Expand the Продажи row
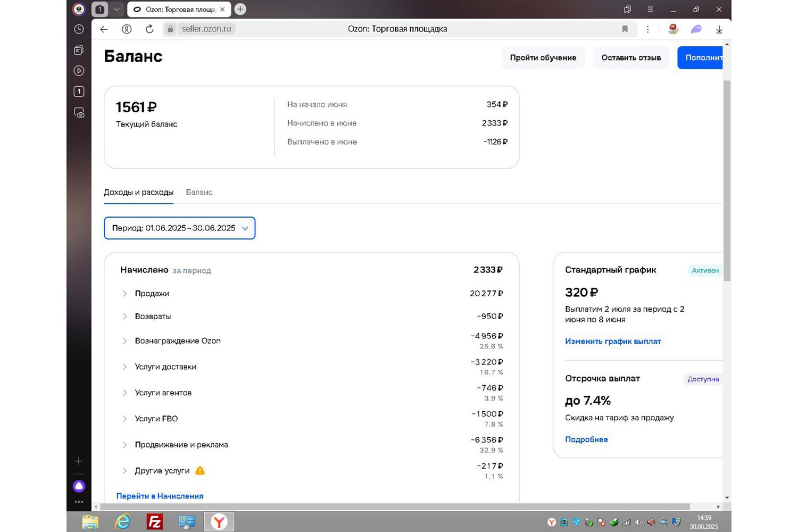 [125, 294]
